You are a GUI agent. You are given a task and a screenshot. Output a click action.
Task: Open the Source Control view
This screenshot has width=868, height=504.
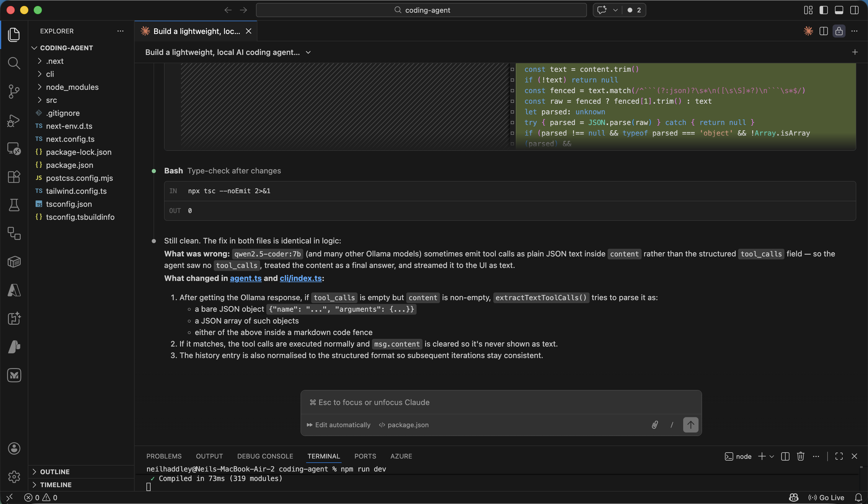click(14, 91)
